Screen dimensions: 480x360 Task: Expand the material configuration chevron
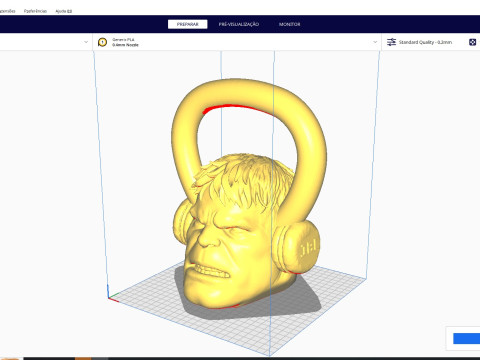375,42
